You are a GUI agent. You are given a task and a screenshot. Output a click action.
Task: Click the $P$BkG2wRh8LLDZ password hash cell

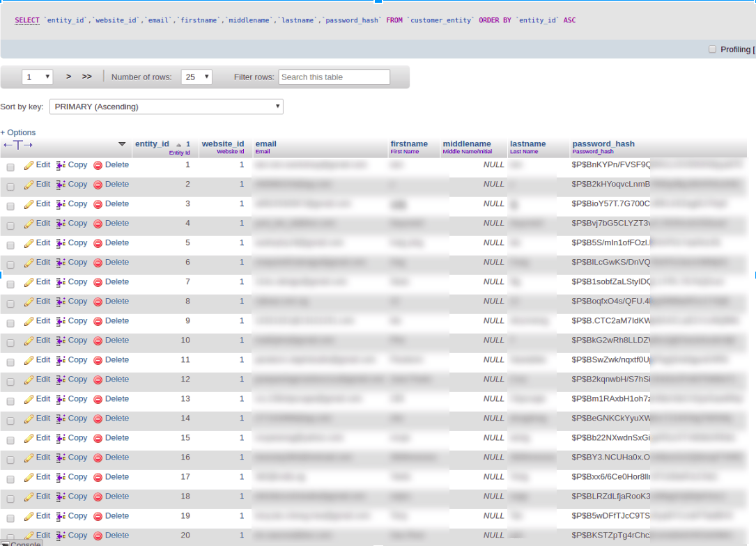click(611, 341)
